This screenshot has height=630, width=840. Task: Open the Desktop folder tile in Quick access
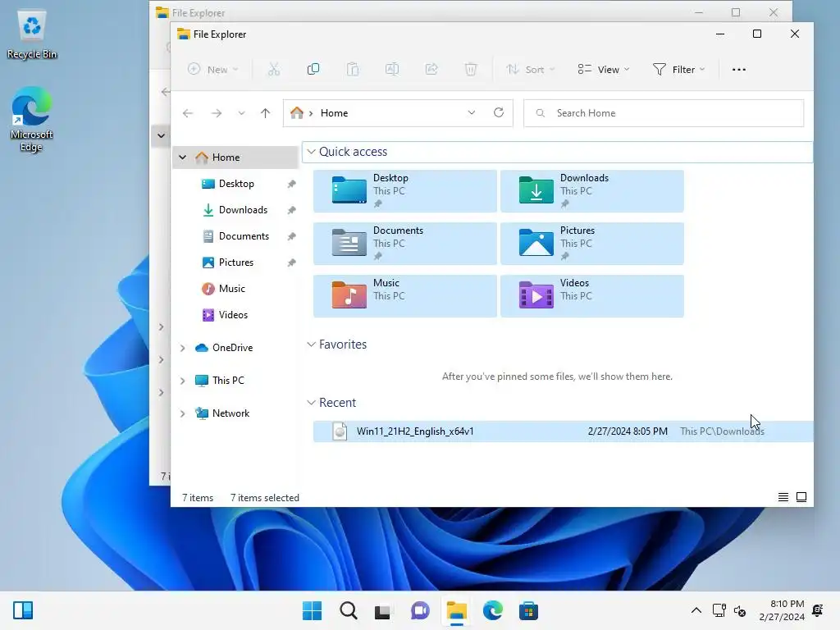pyautogui.click(x=405, y=190)
